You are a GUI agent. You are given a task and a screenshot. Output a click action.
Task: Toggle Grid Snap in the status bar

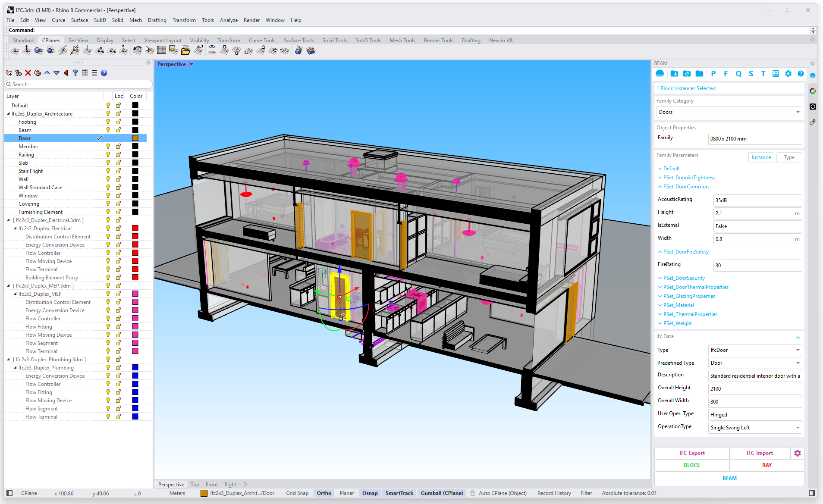[x=297, y=493]
